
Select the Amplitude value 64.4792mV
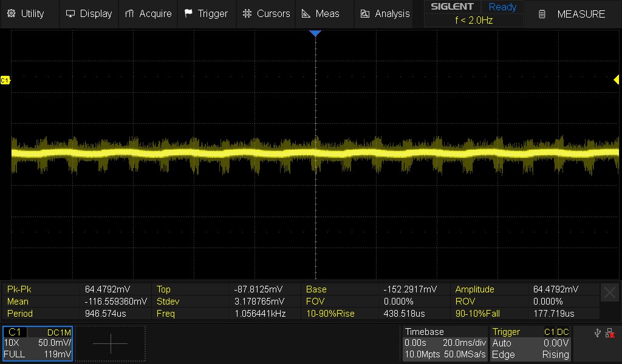(555, 289)
